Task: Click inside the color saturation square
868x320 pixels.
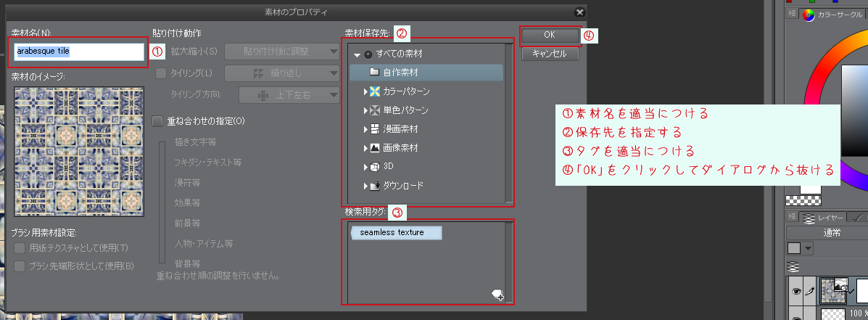Action: click(855, 111)
